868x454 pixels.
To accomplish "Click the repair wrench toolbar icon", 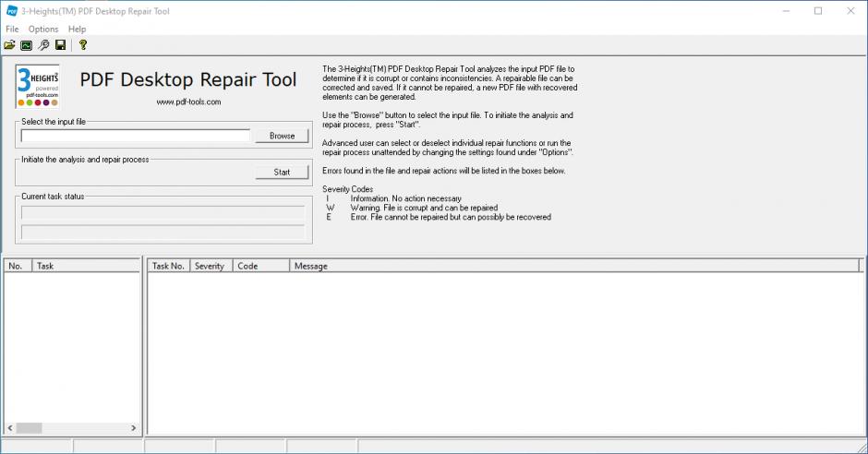I will click(x=43, y=45).
